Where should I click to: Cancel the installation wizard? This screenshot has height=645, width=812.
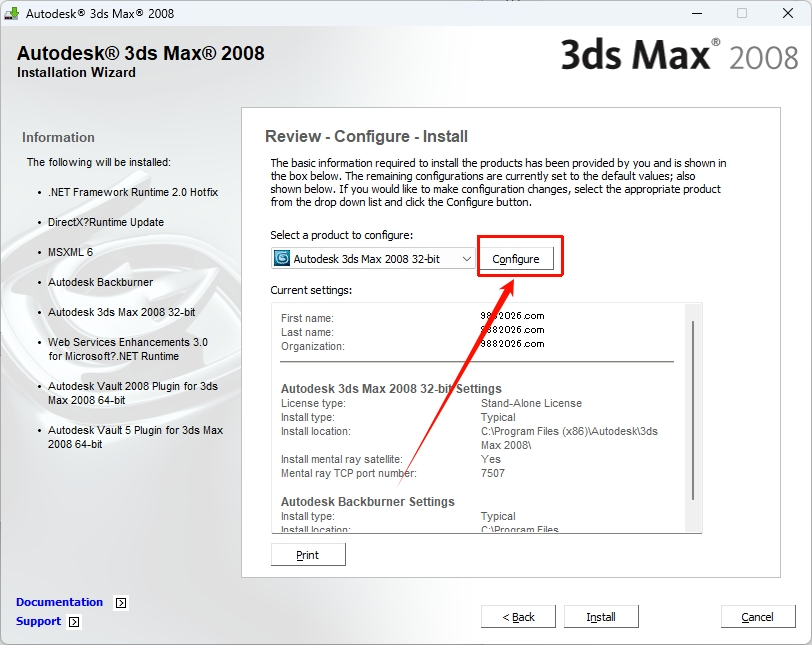click(757, 617)
